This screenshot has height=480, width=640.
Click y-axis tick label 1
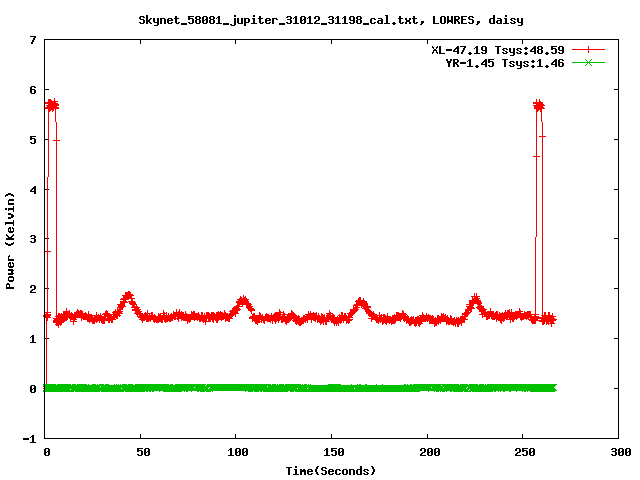click(x=33, y=339)
